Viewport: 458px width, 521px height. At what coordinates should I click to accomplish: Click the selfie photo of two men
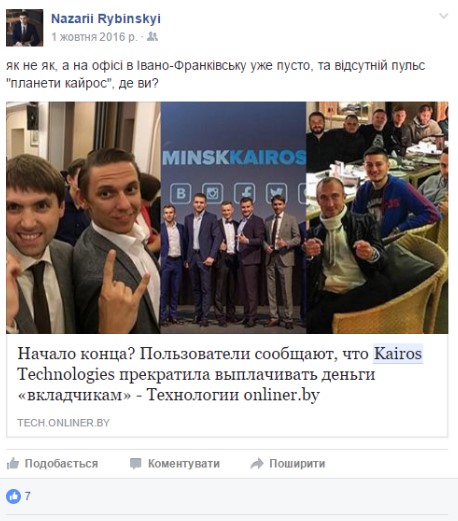(x=83, y=217)
